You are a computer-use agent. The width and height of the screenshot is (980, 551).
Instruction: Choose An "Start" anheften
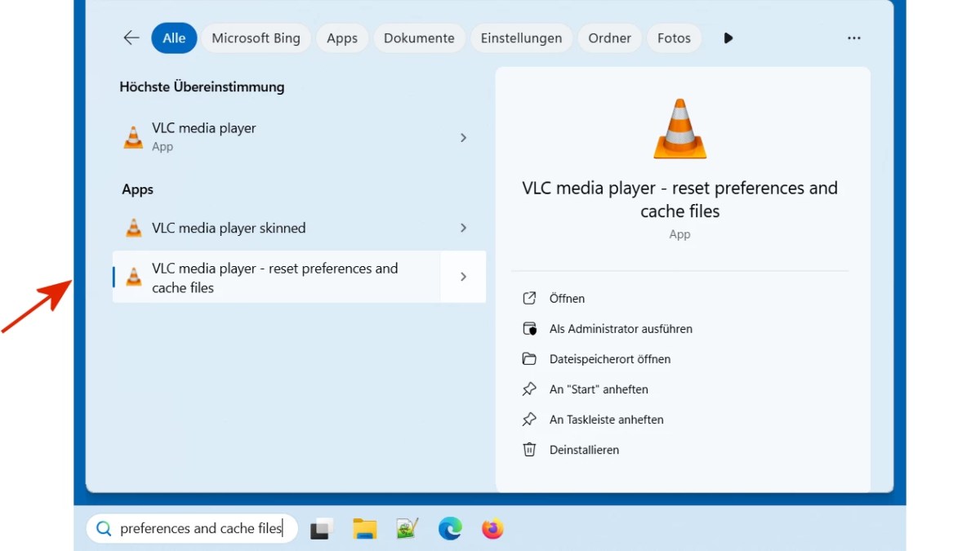coord(599,389)
